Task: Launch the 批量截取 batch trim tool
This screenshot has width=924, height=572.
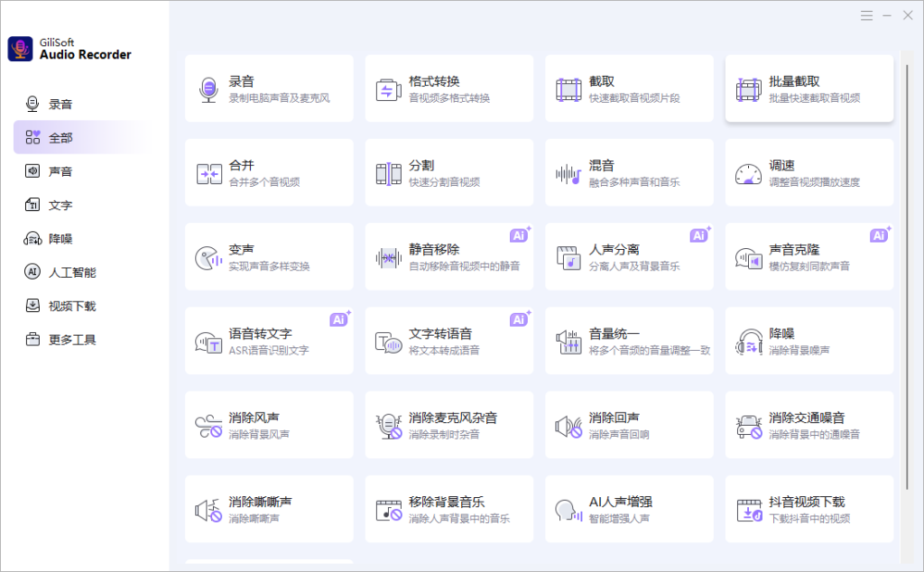Action: coord(808,88)
